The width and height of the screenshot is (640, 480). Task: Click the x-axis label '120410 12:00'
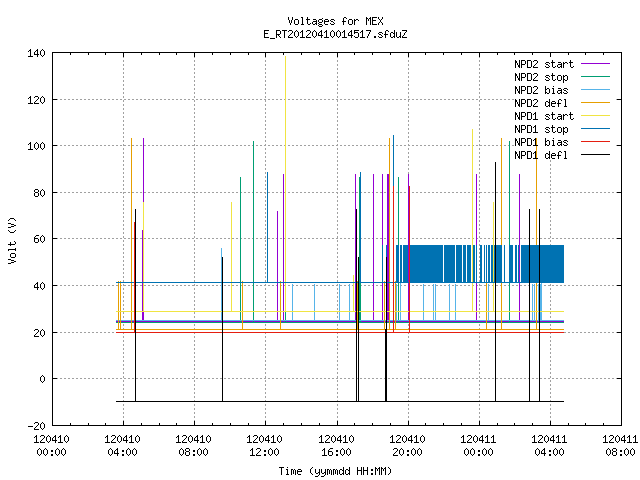point(264,446)
